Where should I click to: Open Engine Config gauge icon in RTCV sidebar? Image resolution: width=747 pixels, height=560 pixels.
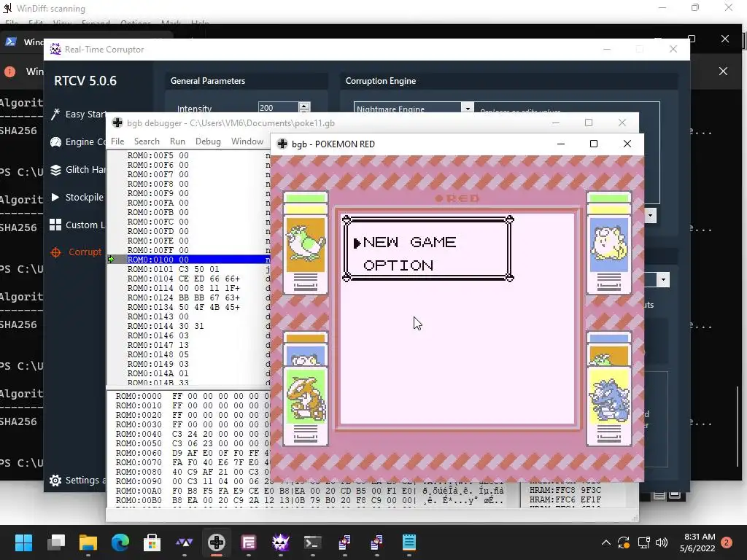pyautogui.click(x=55, y=142)
